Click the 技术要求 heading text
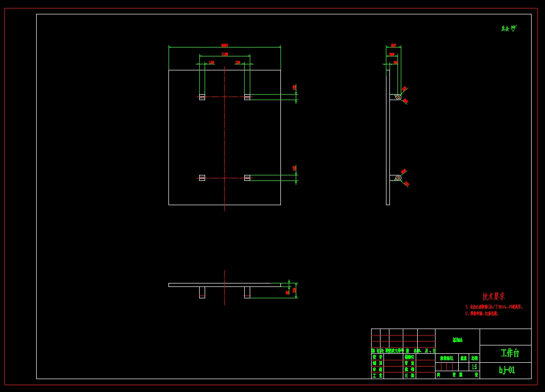Image resolution: width=545 pixels, height=392 pixels. point(493,296)
